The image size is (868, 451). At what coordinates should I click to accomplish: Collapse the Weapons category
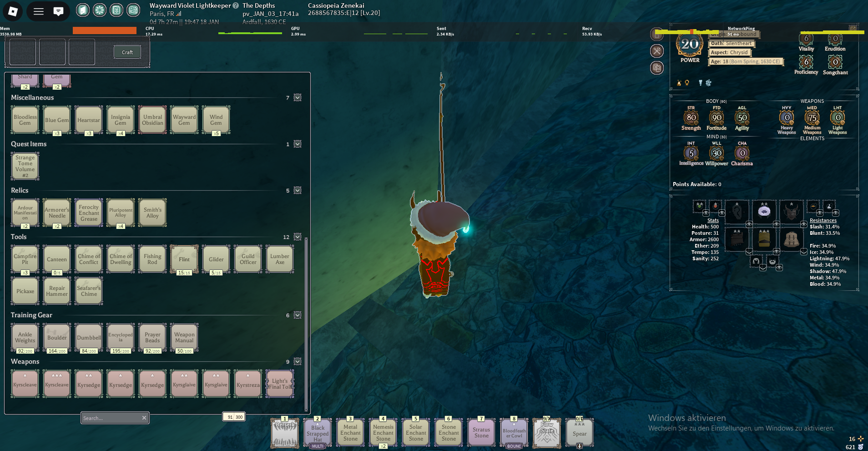click(x=298, y=361)
